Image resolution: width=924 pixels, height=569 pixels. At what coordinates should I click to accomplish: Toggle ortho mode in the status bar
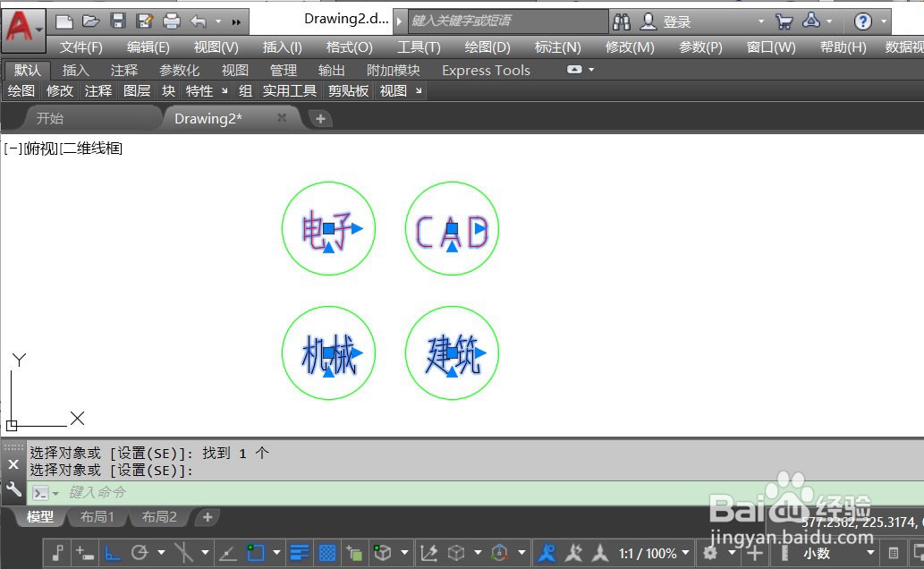coord(113,553)
